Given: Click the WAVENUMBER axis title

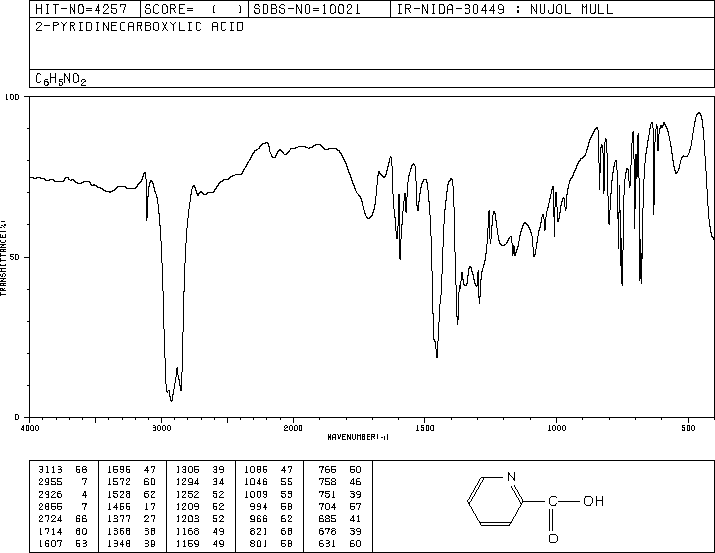Looking at the screenshot, I should click(358, 437).
